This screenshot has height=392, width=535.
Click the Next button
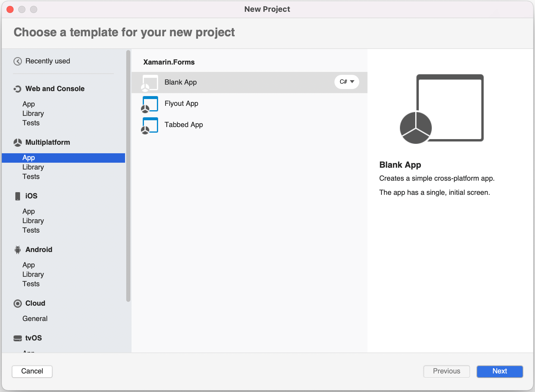click(x=499, y=371)
